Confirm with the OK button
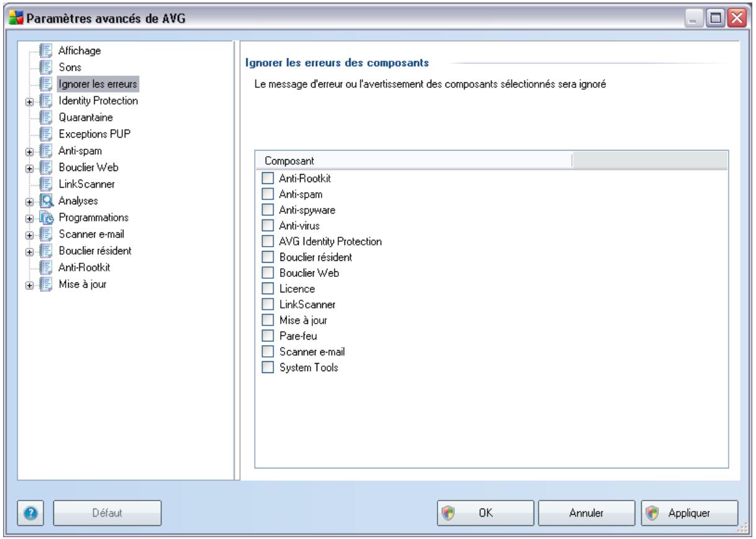 485,513
